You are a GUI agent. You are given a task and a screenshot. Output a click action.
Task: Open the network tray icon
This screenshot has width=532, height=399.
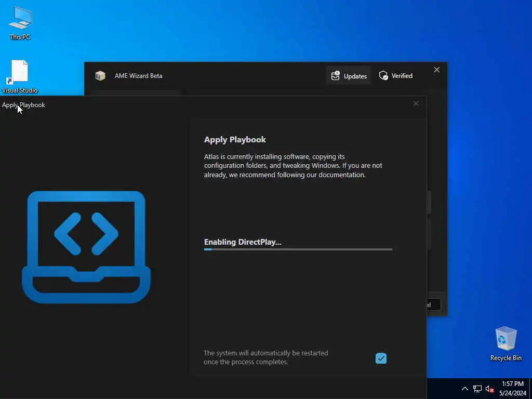477,389
